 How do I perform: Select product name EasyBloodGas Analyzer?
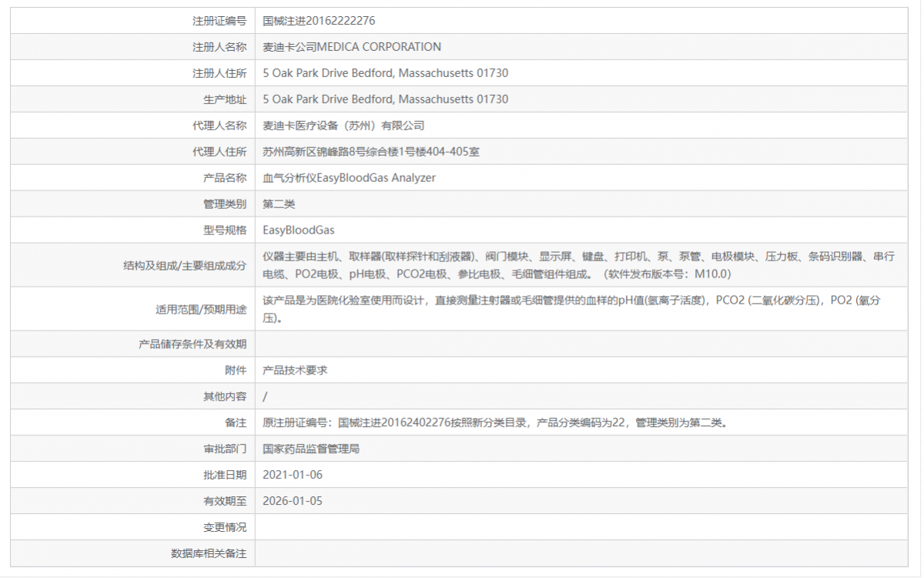(x=348, y=177)
